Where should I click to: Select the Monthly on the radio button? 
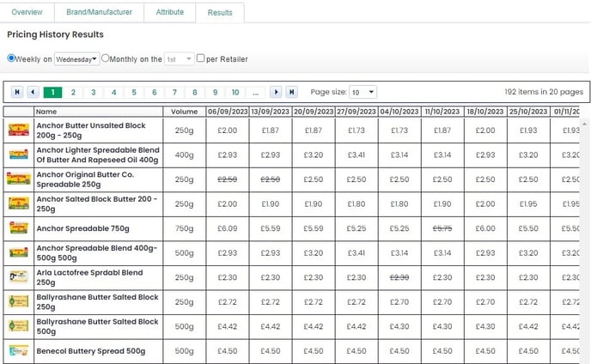(105, 58)
